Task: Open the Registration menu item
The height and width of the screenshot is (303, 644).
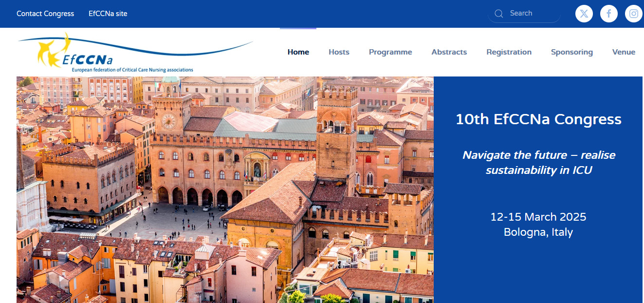Action: click(509, 52)
